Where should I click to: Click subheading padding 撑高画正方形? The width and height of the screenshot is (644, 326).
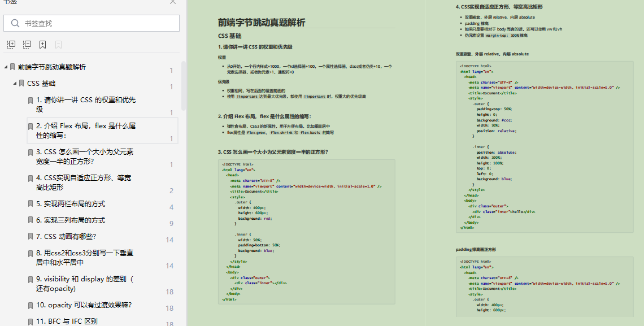click(x=476, y=249)
